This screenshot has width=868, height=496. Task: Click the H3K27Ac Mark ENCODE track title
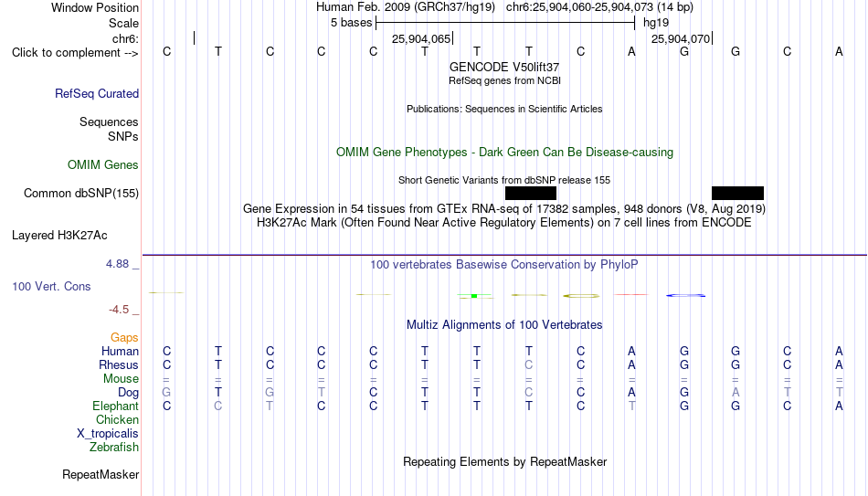(504, 223)
